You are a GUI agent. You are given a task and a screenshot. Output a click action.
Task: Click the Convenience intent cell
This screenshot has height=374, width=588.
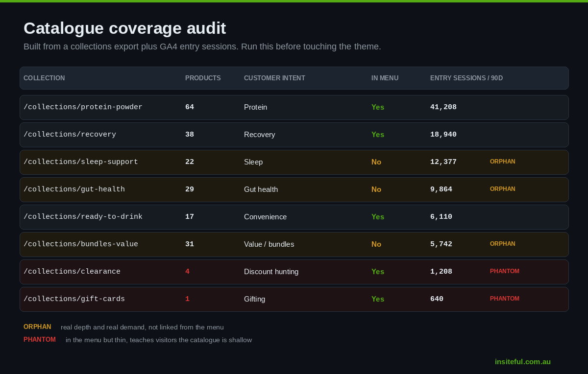tap(265, 217)
